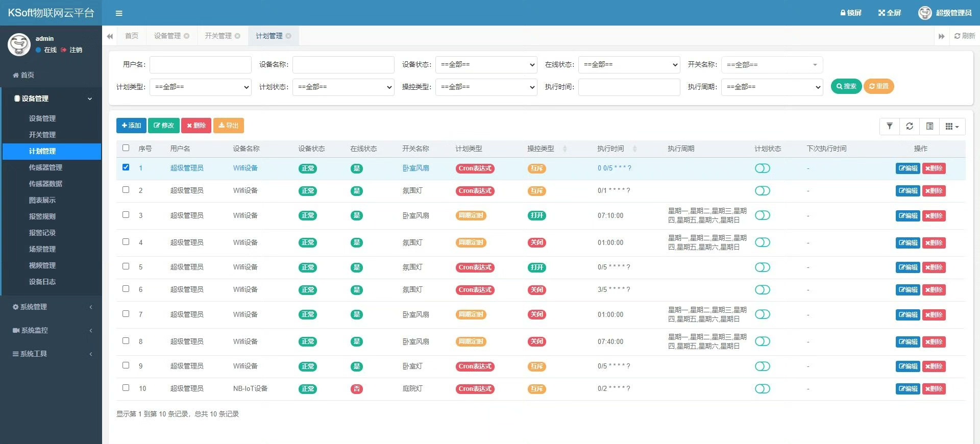This screenshot has height=444, width=980.
Task: Close the 设备管理 tab via its x icon
Action: 187,36
